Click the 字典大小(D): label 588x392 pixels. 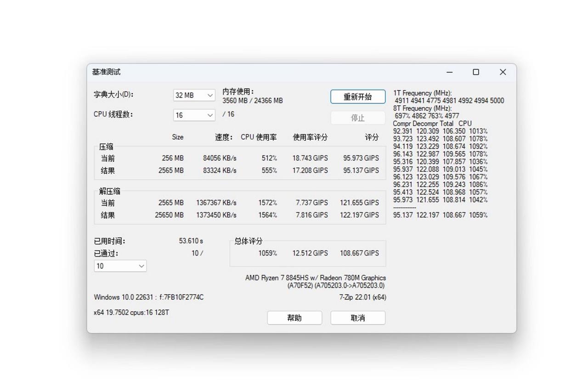pyautogui.click(x=113, y=95)
